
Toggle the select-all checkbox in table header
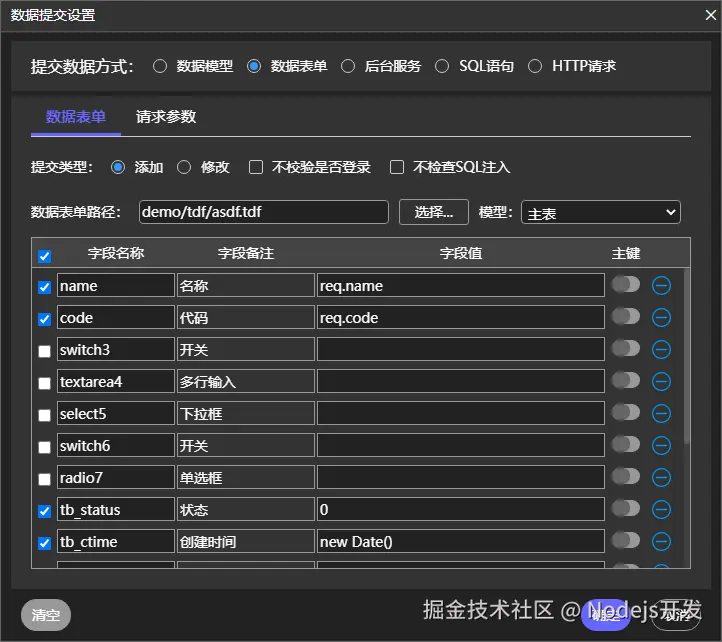pos(44,256)
